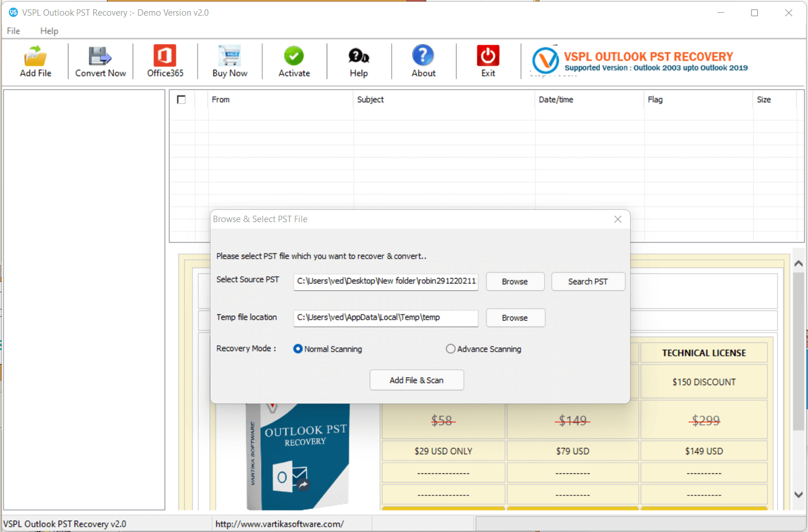This screenshot has height=532, width=808.
Task: Click the $79 USD price
Action: 573,451
